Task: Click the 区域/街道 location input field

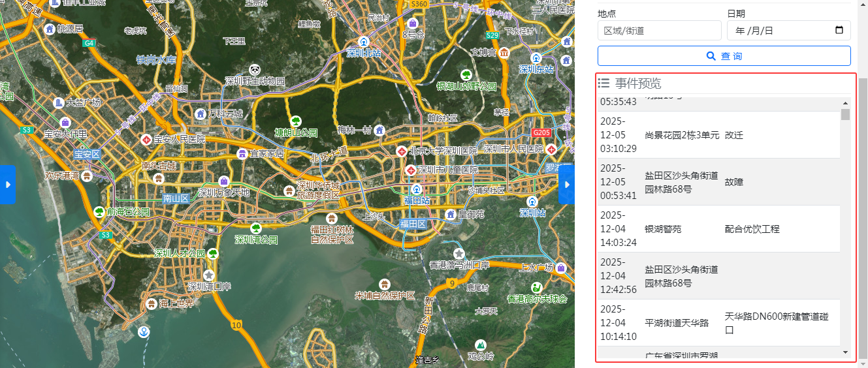Action: coord(660,30)
